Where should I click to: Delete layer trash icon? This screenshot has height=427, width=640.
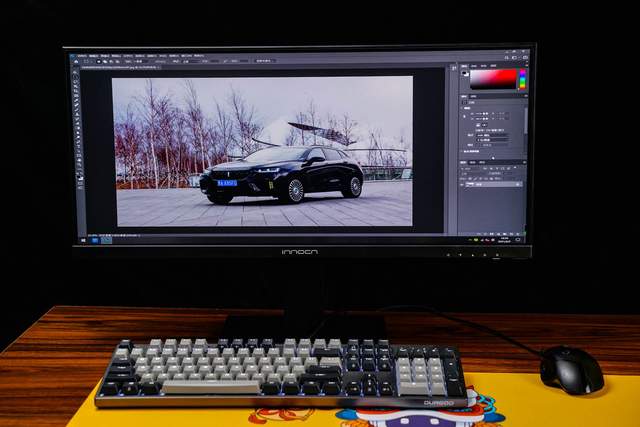click(x=518, y=234)
